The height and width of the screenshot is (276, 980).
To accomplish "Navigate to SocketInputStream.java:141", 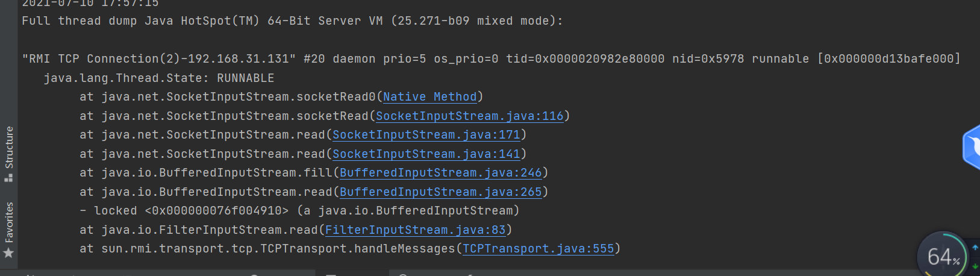I will (426, 154).
